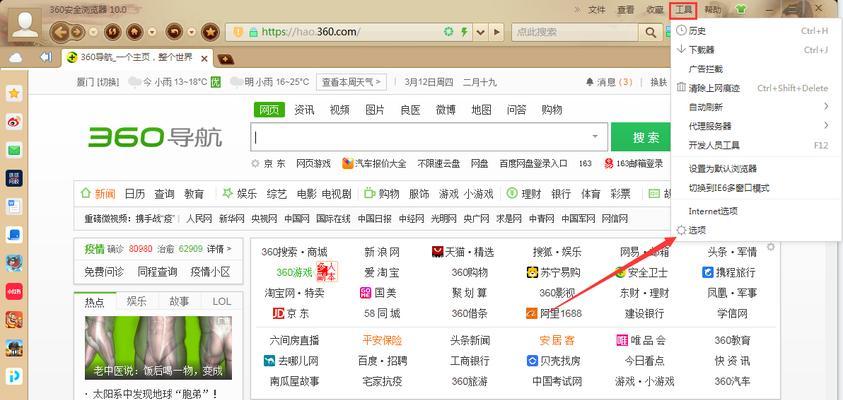843x400 pixels.
Task: Open the 新浪网 link
Action: [382, 252]
